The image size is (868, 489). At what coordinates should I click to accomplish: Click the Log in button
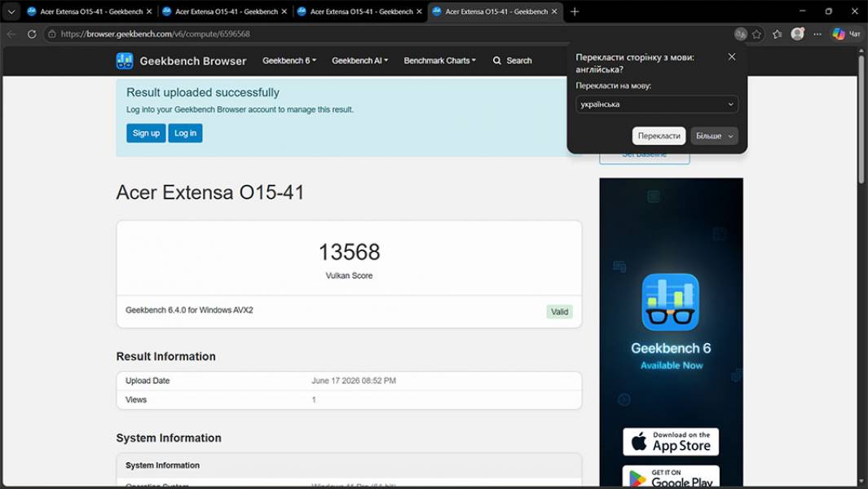pyautogui.click(x=186, y=133)
